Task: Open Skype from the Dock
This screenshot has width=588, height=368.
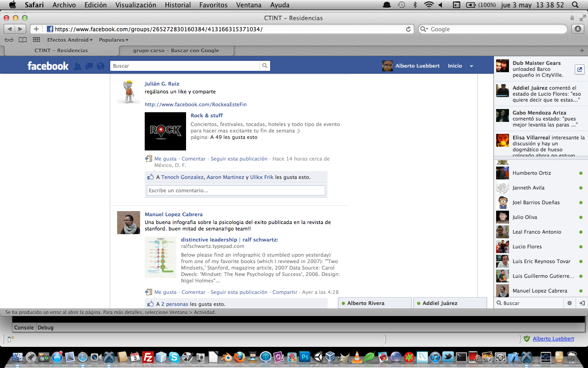Action: 174,357
